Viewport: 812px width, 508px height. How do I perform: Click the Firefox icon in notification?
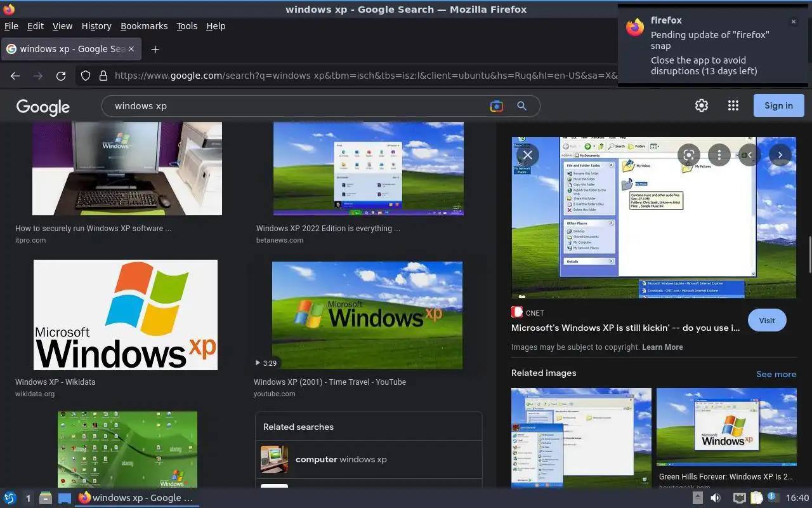635,27
